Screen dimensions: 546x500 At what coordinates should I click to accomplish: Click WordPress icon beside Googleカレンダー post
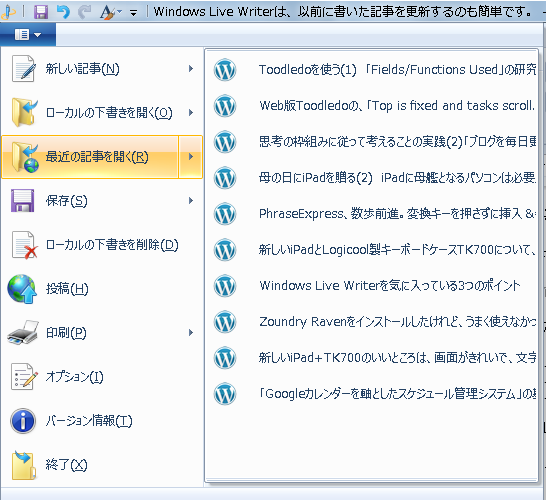225,394
